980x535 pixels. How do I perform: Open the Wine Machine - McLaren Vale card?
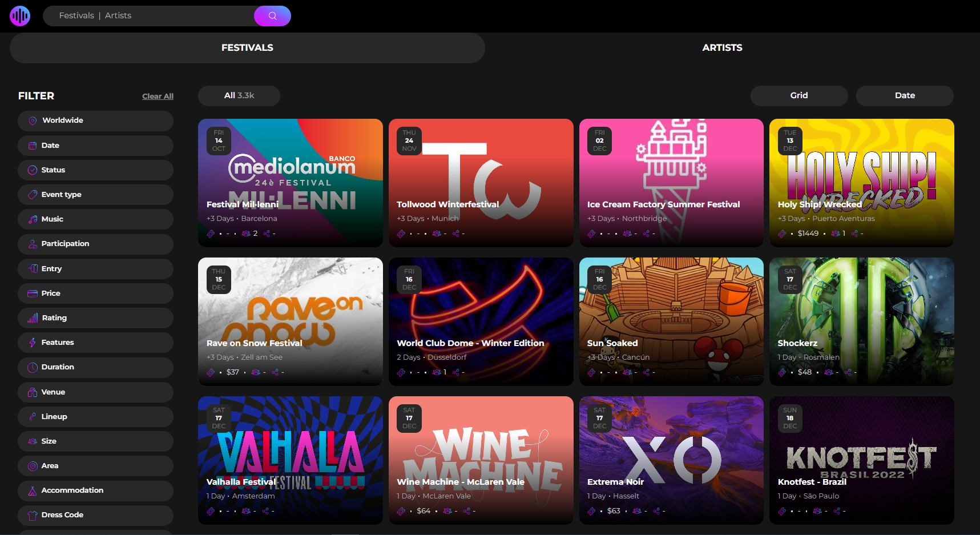(x=481, y=460)
